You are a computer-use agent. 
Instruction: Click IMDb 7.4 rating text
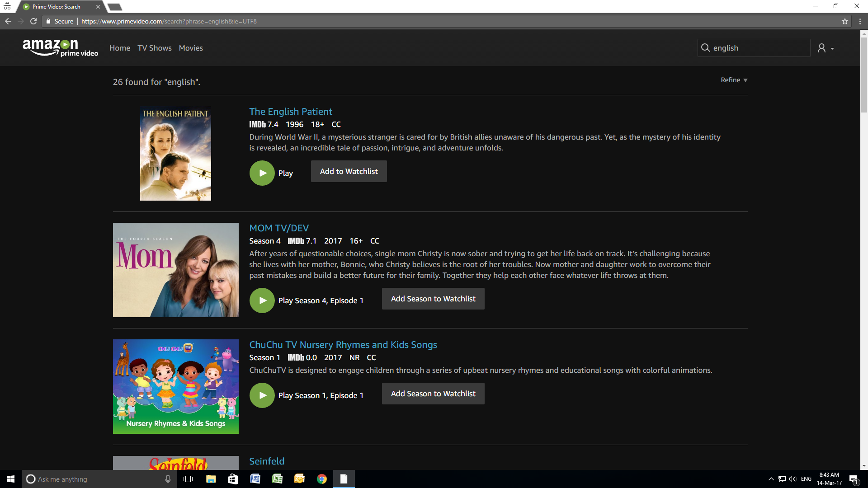264,124
